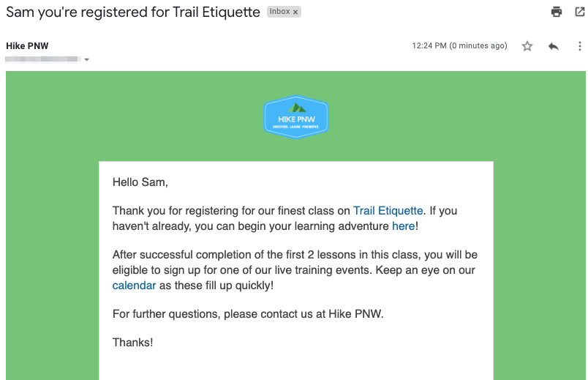Image resolution: width=588 pixels, height=380 pixels.
Task: Reply to the Hike PNW message
Action: (x=554, y=46)
